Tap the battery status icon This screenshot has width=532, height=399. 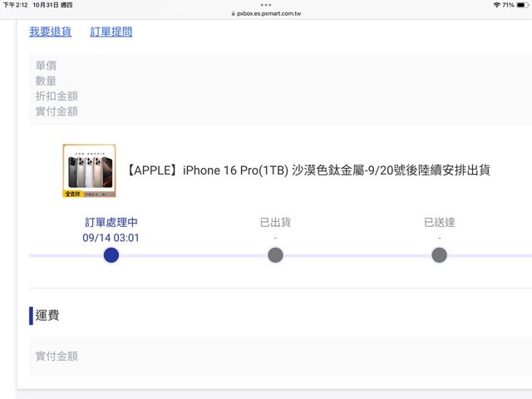[x=523, y=5]
